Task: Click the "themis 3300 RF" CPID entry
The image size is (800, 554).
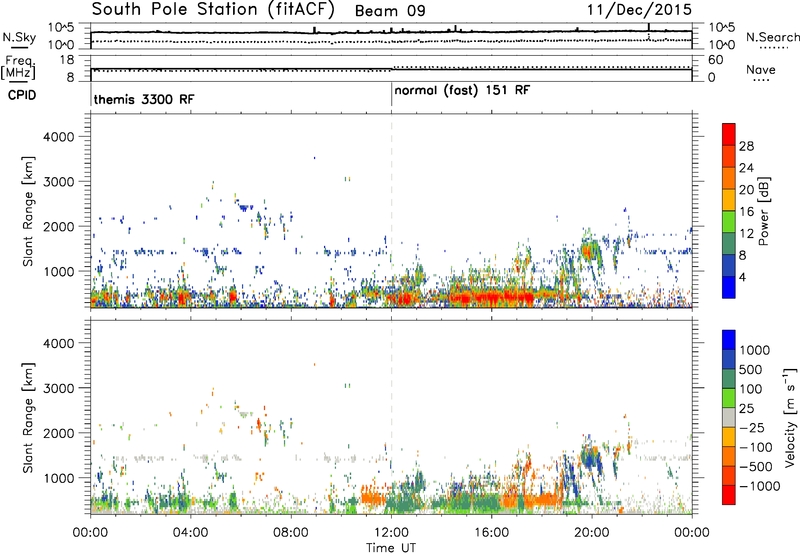Action: [144, 99]
